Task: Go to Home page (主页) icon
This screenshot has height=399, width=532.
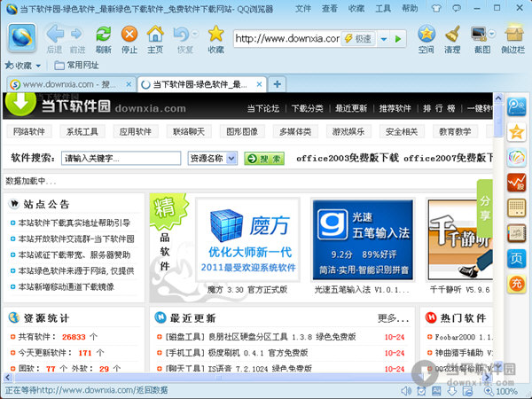Action: pos(155,36)
